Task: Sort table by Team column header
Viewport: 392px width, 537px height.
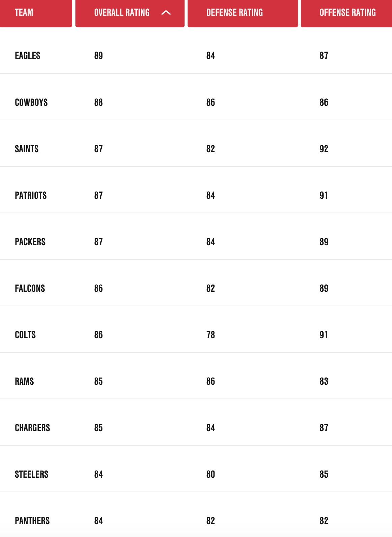Action: point(24,13)
